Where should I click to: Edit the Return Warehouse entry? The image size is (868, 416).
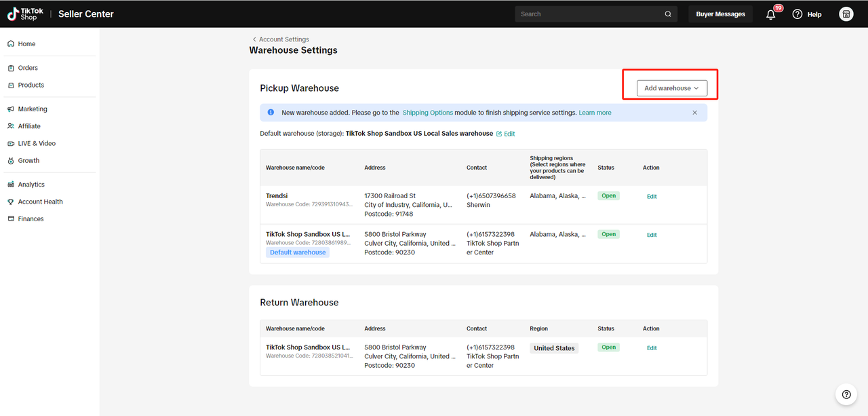coord(651,348)
